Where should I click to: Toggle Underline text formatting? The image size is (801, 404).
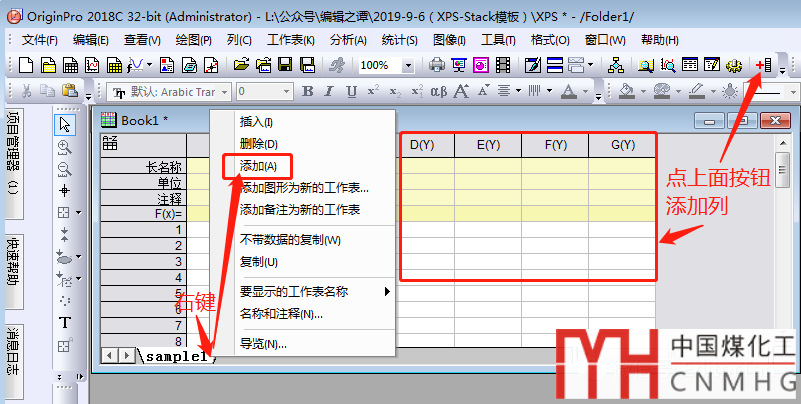(x=351, y=91)
